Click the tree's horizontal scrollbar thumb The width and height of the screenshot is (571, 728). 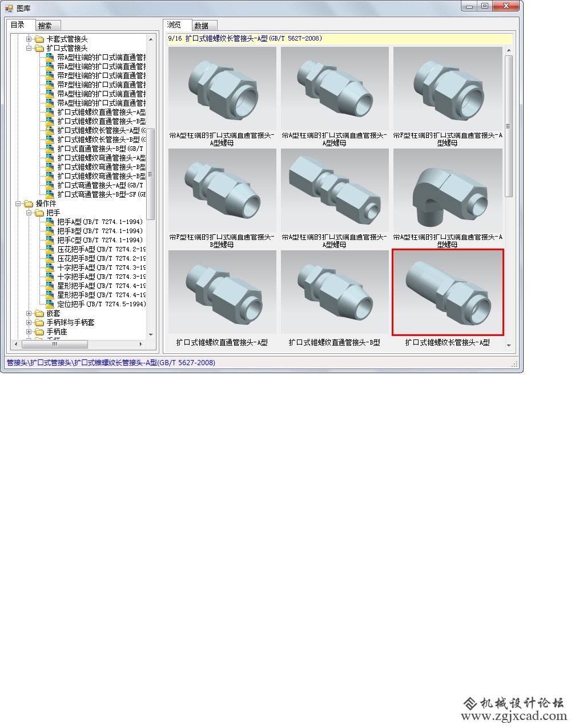tap(55, 344)
